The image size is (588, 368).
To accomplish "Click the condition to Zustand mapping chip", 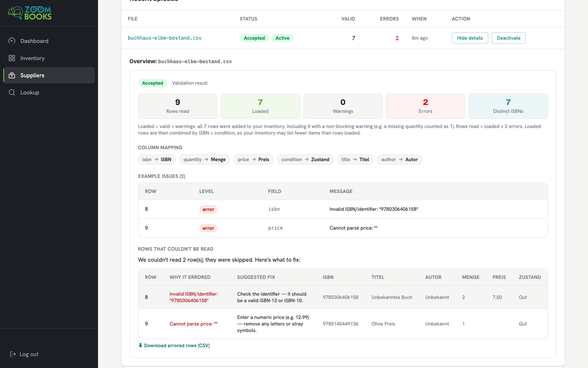I will 305,159.
